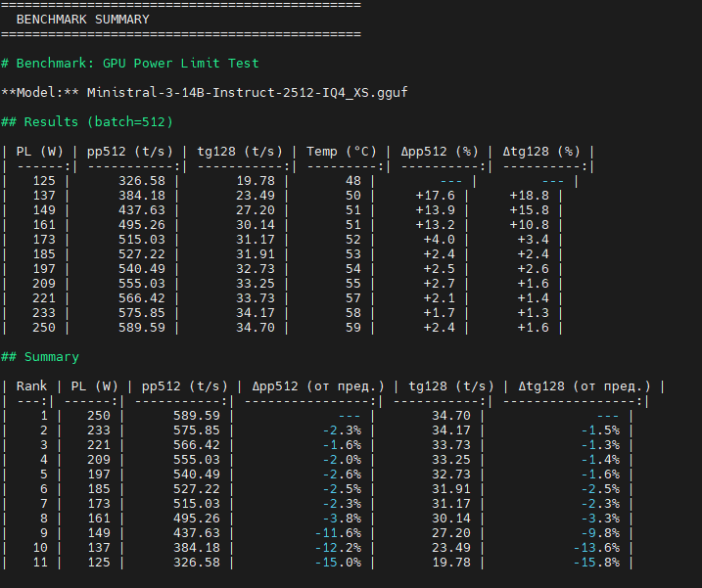Click the "Δtg128 (%)" column header
Image resolution: width=702 pixels, height=588 pixels.
[x=541, y=152]
